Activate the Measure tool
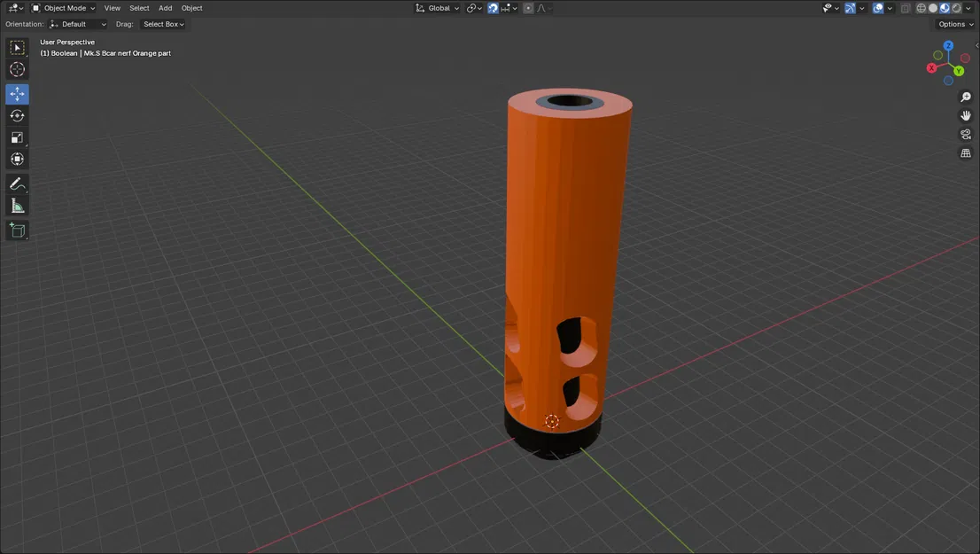This screenshot has height=554, width=980. (x=17, y=205)
